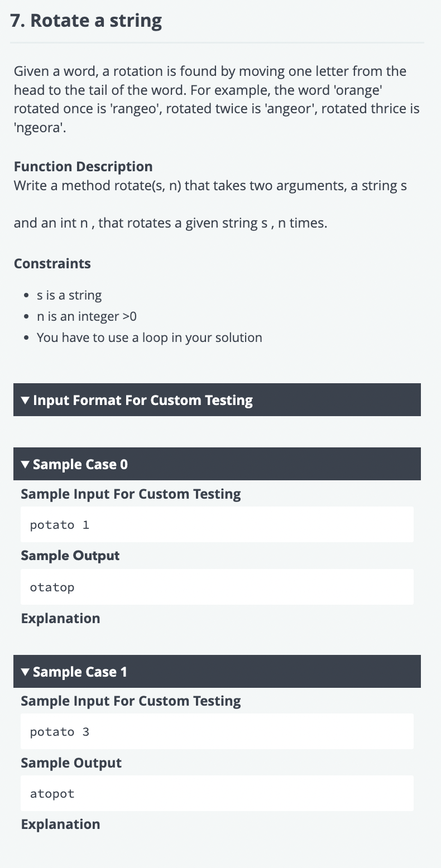
Task: Click the 'otatop' sample output box
Action: [217, 587]
